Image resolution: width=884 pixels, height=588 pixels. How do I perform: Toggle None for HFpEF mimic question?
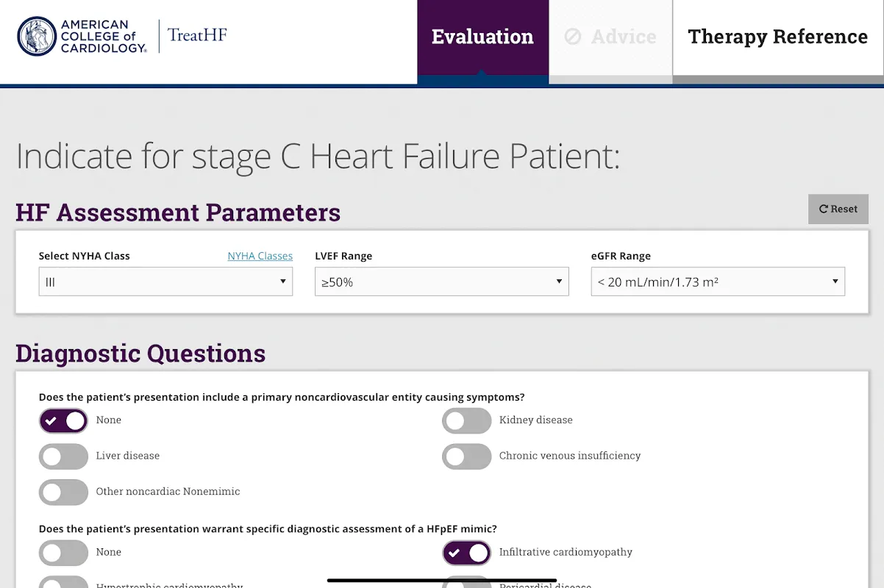click(x=63, y=553)
